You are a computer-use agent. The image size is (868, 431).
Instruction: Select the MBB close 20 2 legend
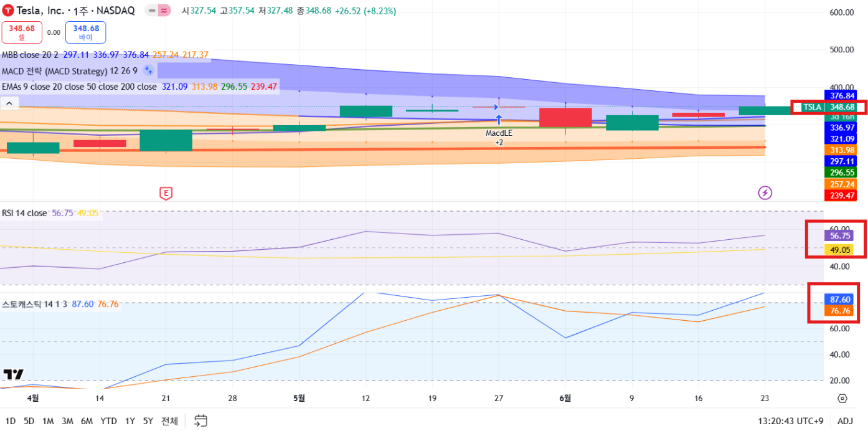click(31, 55)
